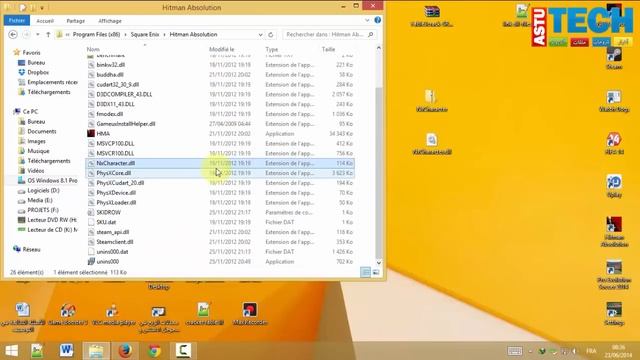Switch to large icons view layout
The image size is (640, 360).
(376, 272)
